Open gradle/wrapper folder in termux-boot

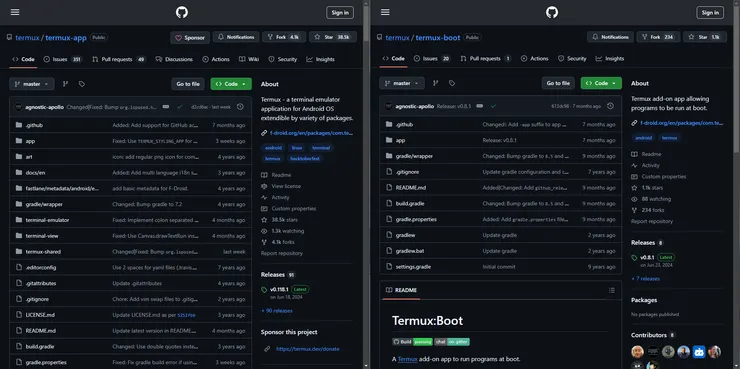coord(414,156)
